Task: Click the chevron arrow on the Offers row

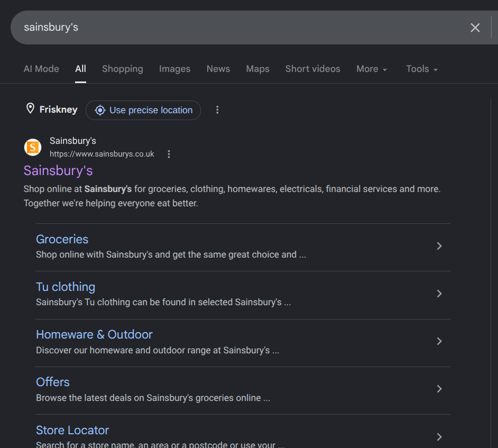Action: coord(439,389)
